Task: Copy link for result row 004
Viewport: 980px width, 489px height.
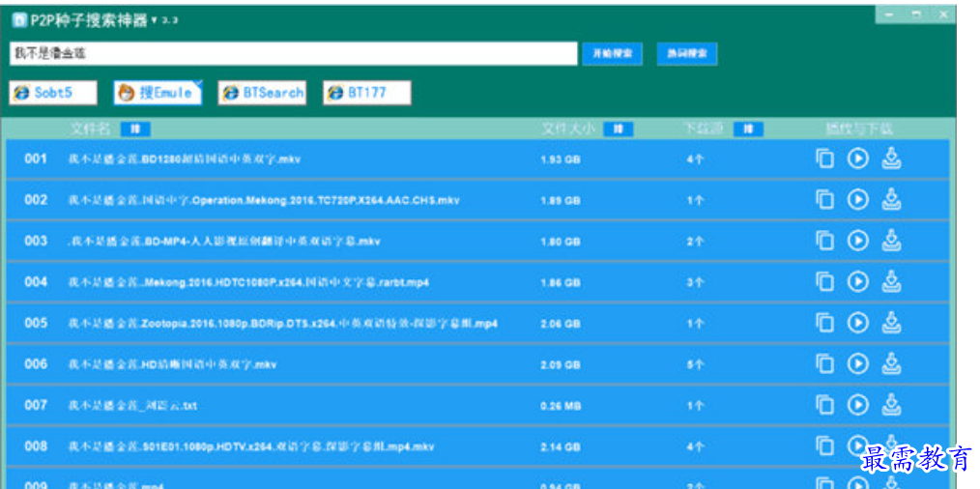Action: coord(825,282)
